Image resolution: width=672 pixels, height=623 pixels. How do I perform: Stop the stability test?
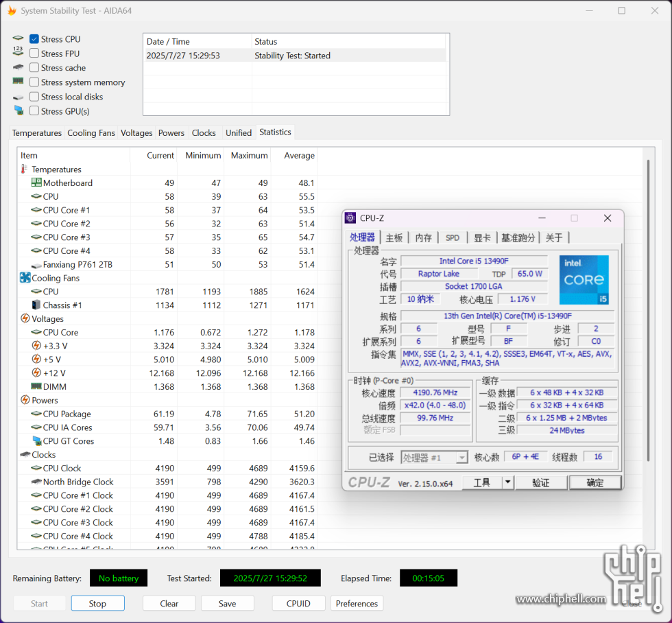click(97, 603)
